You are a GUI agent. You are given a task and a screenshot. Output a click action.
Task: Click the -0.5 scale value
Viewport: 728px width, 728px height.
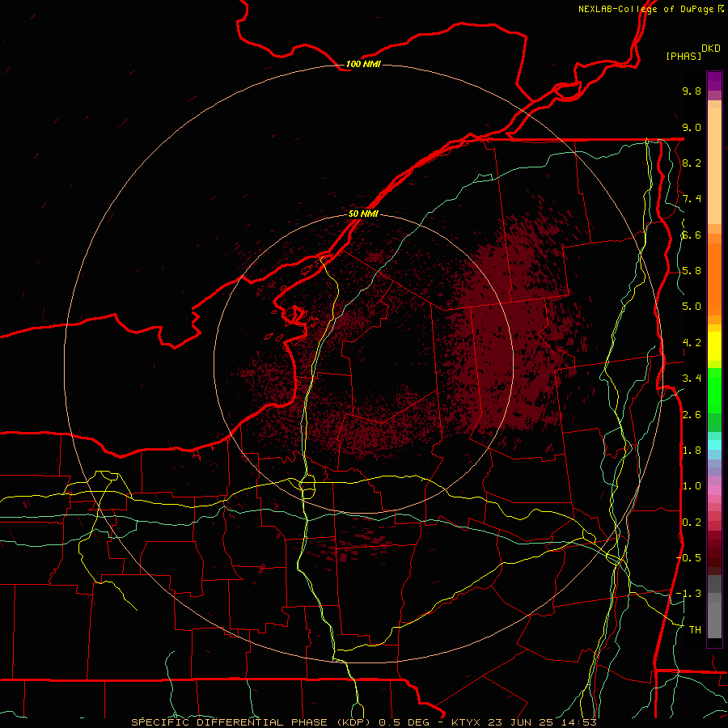(x=688, y=558)
